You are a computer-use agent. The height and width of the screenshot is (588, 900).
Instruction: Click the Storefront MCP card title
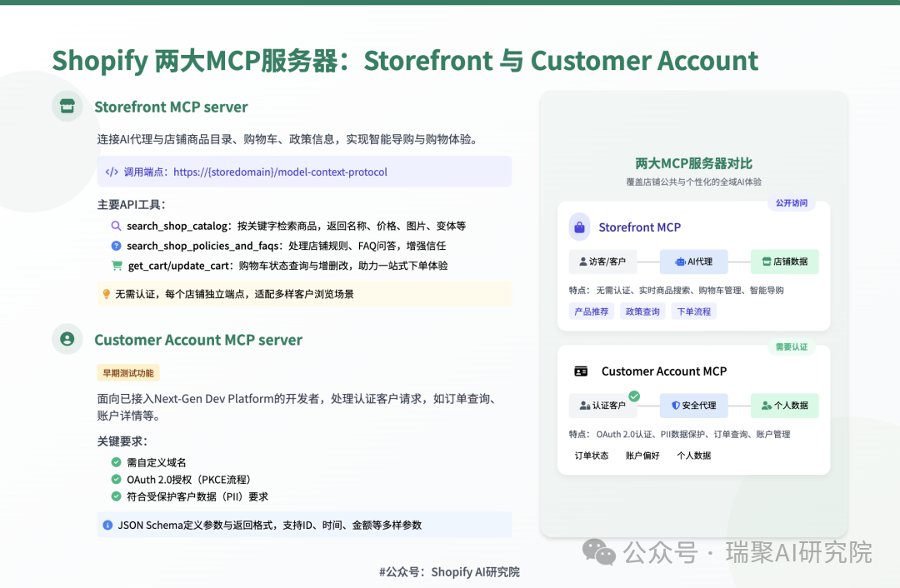pos(639,227)
